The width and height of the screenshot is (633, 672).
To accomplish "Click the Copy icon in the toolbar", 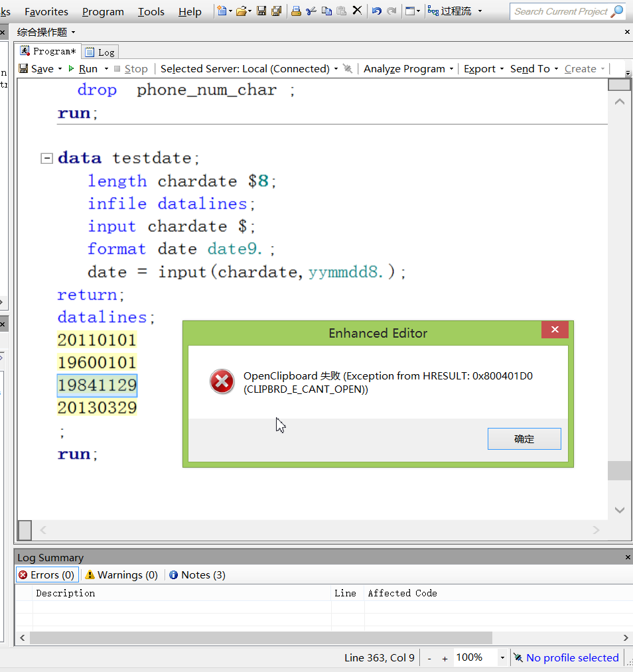I will 326,11.
